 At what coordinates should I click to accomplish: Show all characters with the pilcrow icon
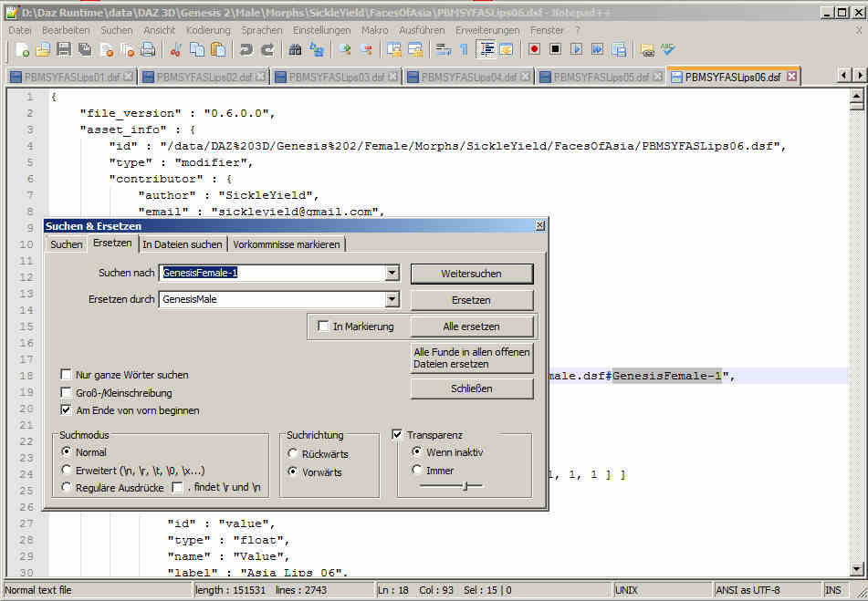[464, 50]
